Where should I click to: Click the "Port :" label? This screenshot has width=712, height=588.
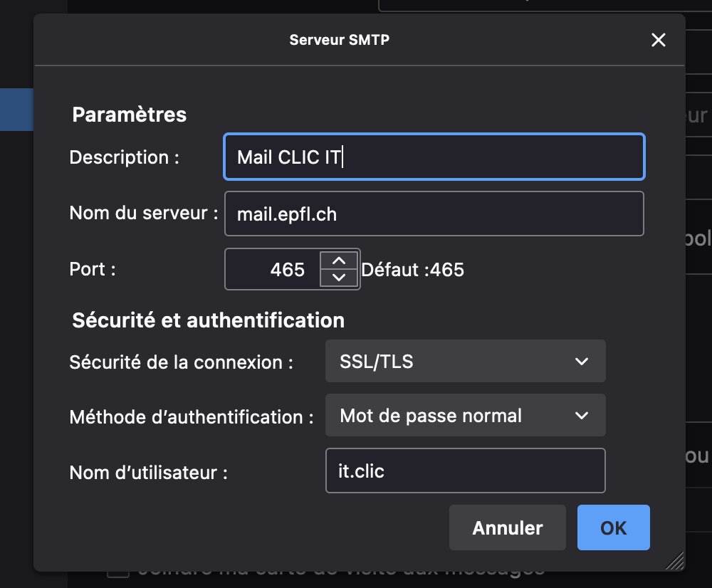(93, 270)
